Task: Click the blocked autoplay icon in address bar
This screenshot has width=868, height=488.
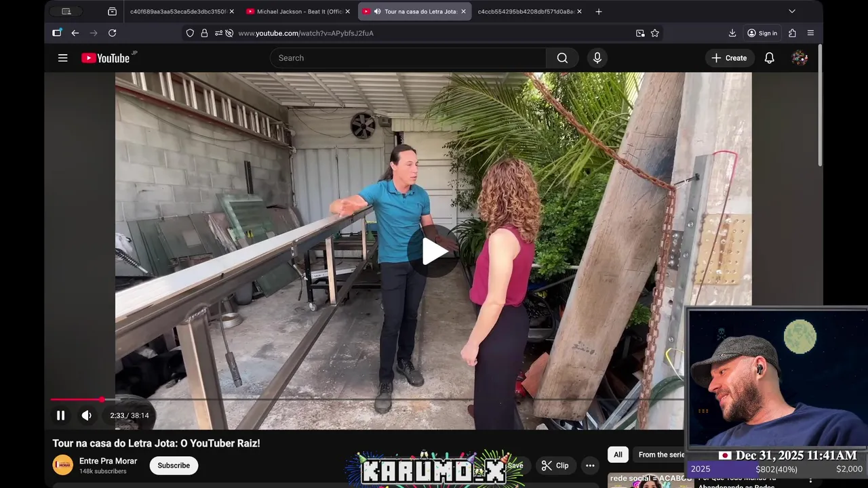Action: 229,33
